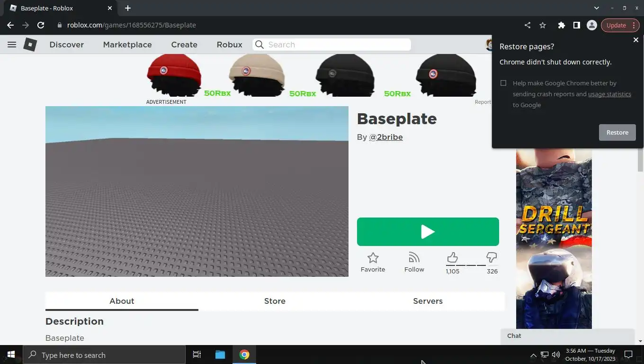
Task: Click the site lock icon
Action: click(60, 25)
